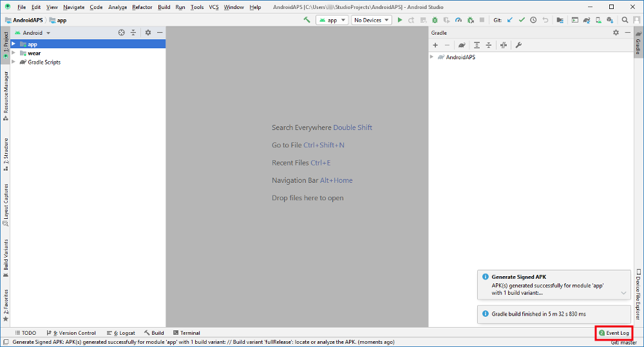Click the Search Everywhere magnifier icon

point(625,20)
